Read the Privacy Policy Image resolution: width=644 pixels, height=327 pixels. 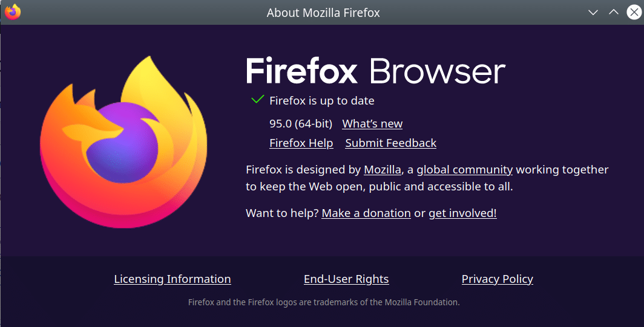point(497,279)
